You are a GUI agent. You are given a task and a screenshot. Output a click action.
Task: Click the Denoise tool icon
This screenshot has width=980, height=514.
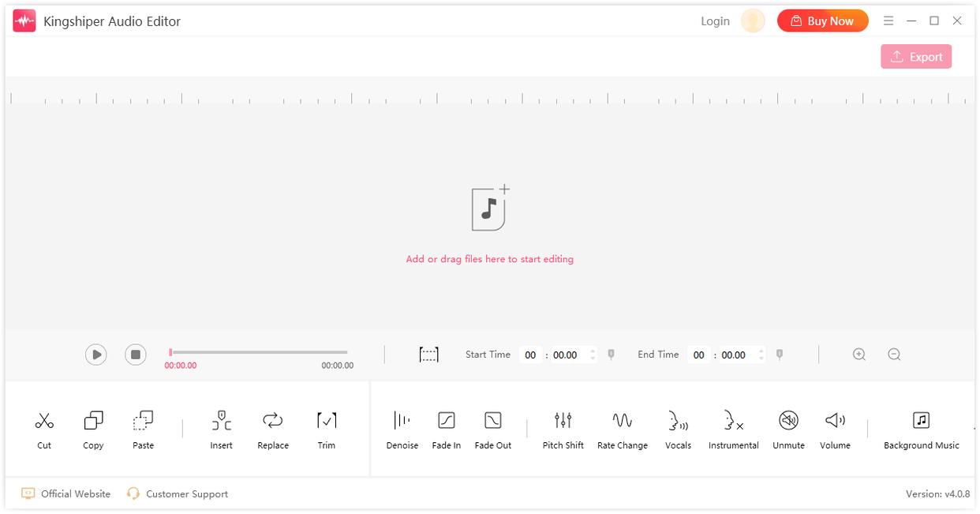coord(402,422)
